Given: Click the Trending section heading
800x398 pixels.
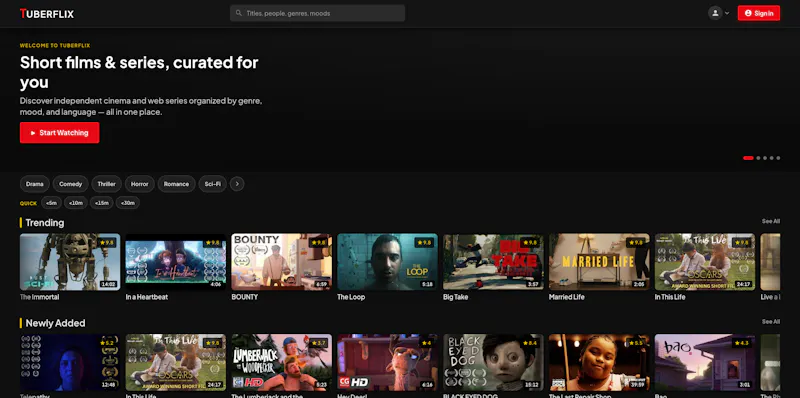Looking at the screenshot, I should point(45,223).
